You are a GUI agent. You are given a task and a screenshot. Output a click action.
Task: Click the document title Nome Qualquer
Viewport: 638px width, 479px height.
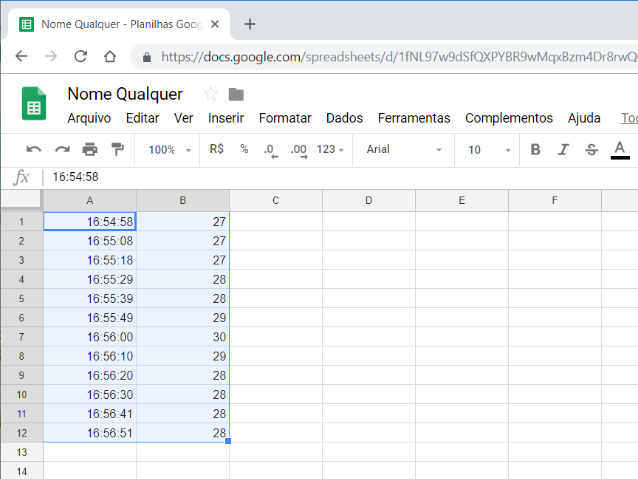125,94
